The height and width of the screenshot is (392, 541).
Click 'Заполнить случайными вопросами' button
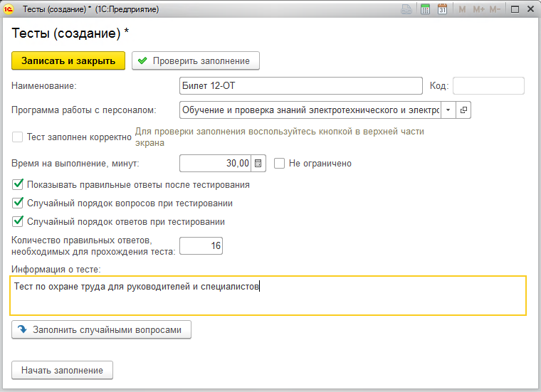(102, 330)
